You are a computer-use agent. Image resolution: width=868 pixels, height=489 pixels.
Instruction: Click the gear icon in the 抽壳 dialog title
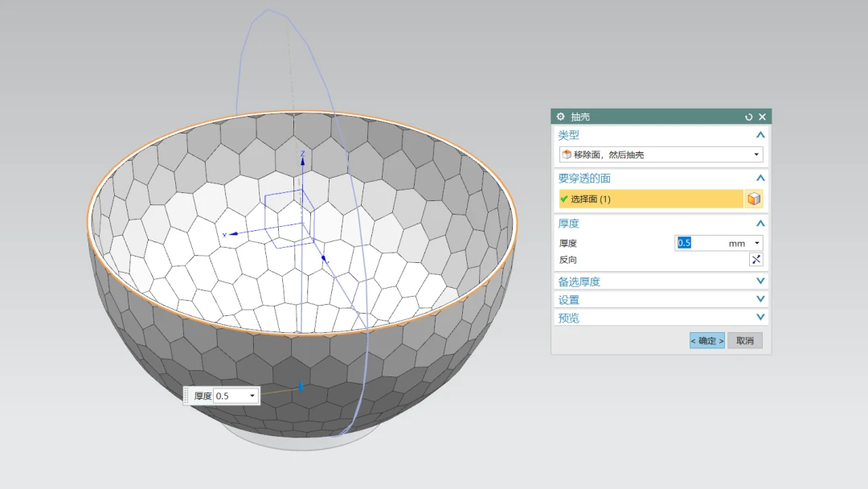click(561, 117)
